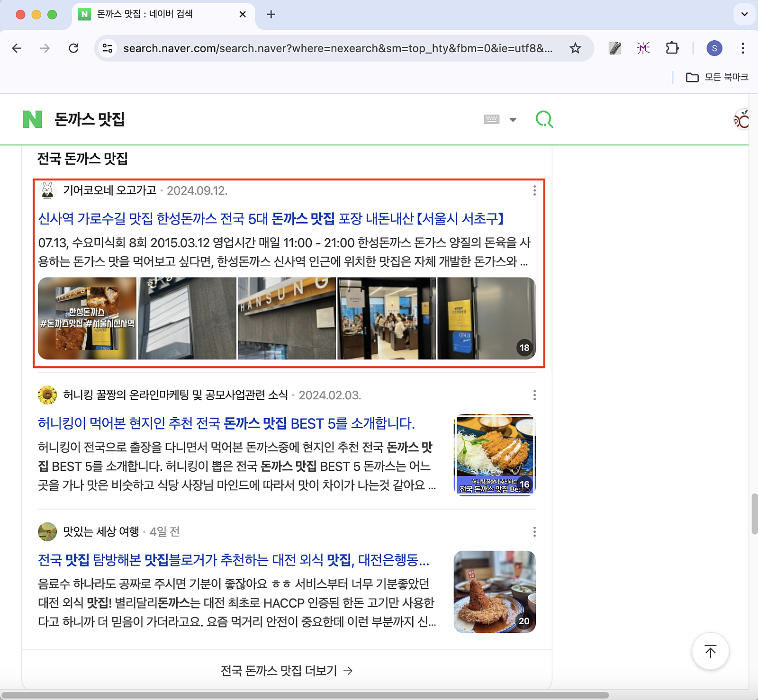
Task: Click the thumbnail showing 18 images
Action: tap(487, 318)
